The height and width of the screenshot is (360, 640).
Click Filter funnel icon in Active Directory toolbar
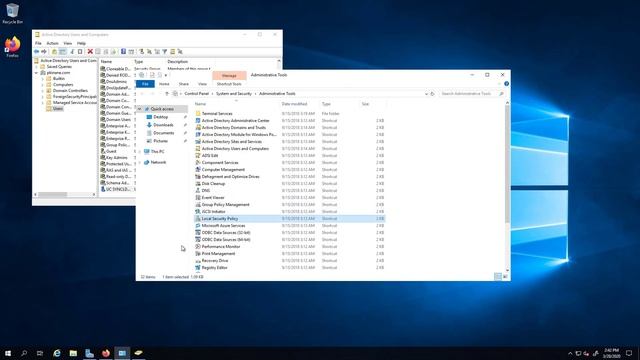click(x=164, y=51)
